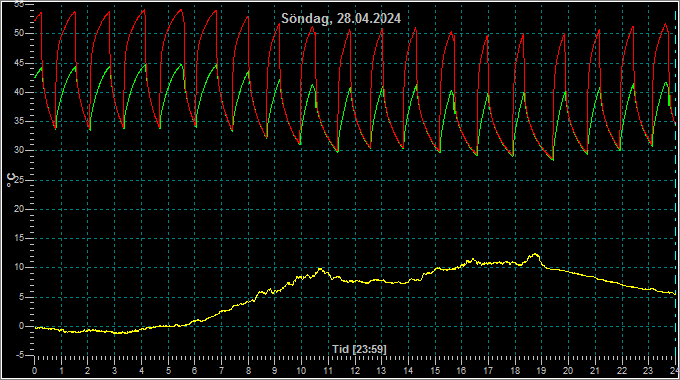
Task: Click the 35 degree axis label
Action: pyautogui.click(x=19, y=121)
